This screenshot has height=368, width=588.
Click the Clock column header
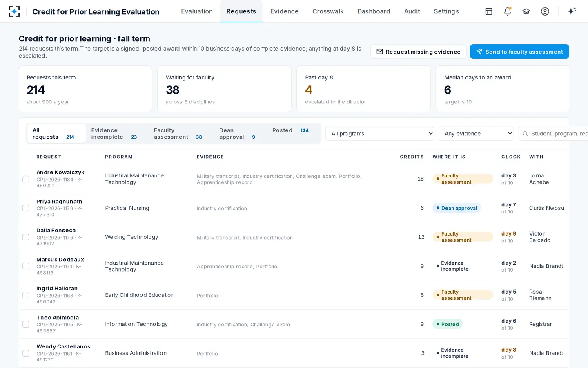pos(511,157)
